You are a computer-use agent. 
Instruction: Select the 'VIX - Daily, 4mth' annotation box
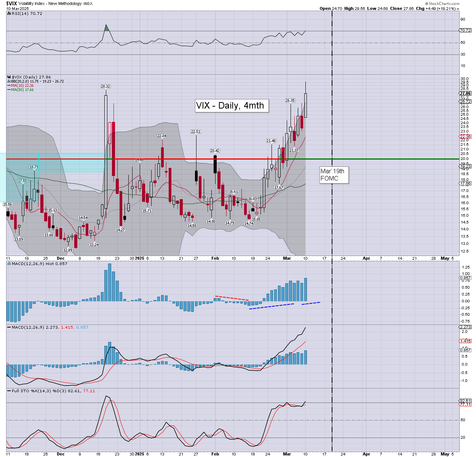pyautogui.click(x=232, y=105)
